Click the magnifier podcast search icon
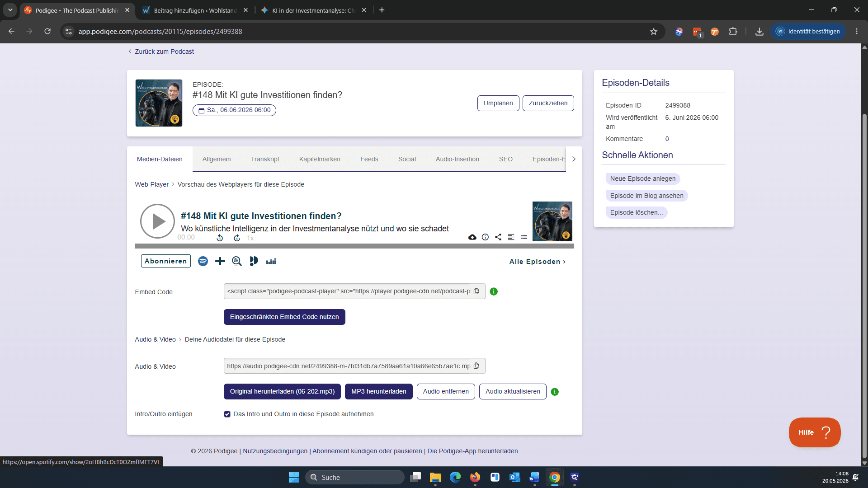The width and height of the screenshot is (868, 488). pyautogui.click(x=237, y=261)
